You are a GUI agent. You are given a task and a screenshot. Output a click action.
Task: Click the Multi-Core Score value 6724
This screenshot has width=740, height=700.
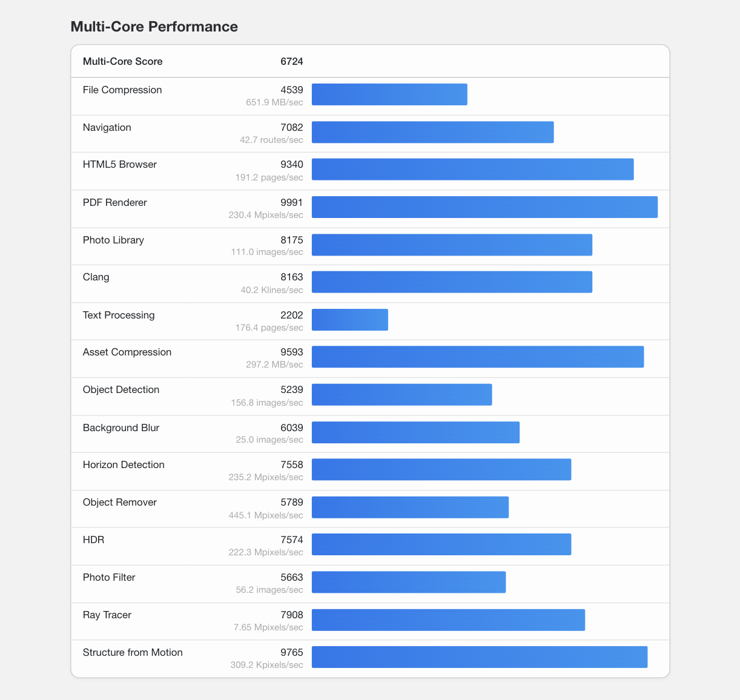(x=291, y=61)
